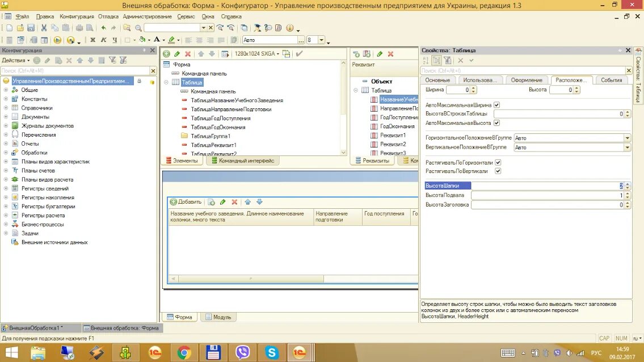Screen dimensions: 644x362
Task: Expand the Справочники tree node
Action: (x=6, y=108)
